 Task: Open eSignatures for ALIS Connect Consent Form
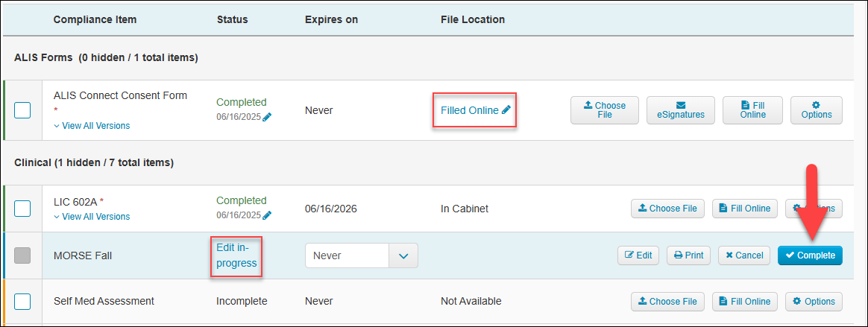pyautogui.click(x=681, y=110)
